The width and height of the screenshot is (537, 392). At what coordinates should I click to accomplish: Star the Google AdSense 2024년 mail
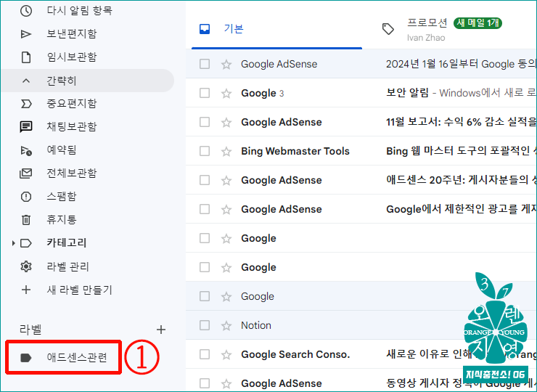tap(226, 64)
